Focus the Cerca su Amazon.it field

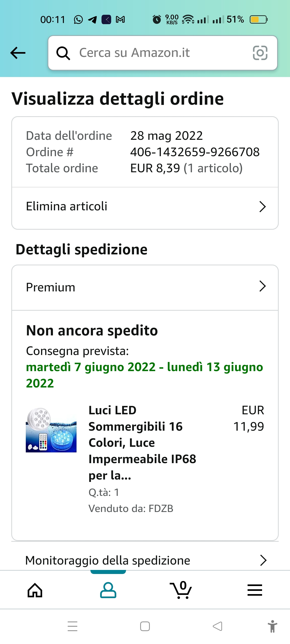[x=163, y=53]
